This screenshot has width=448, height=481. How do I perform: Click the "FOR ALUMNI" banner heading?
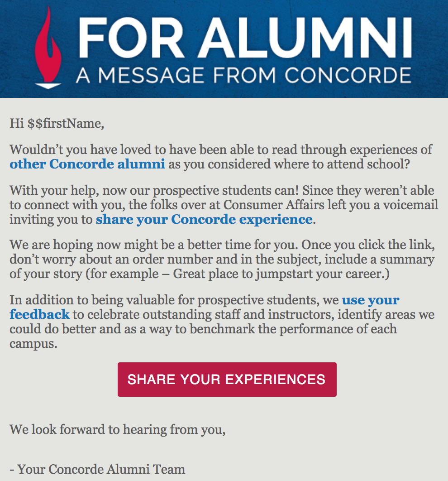245,37
